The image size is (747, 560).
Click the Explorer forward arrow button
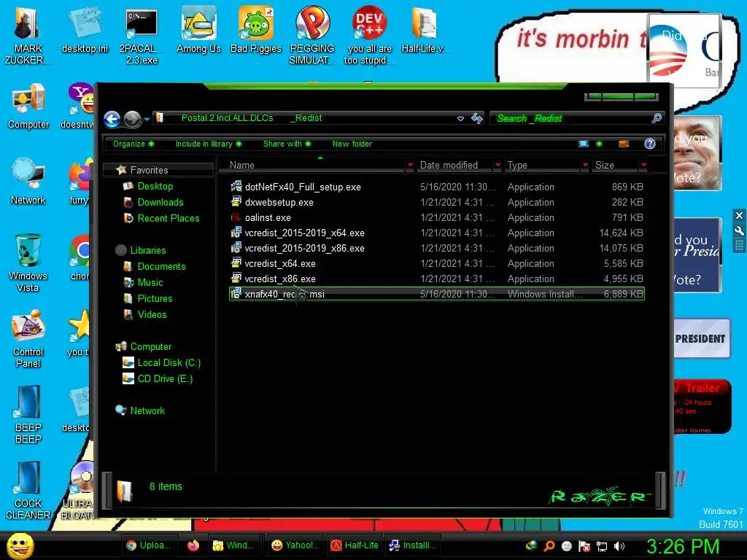133,119
